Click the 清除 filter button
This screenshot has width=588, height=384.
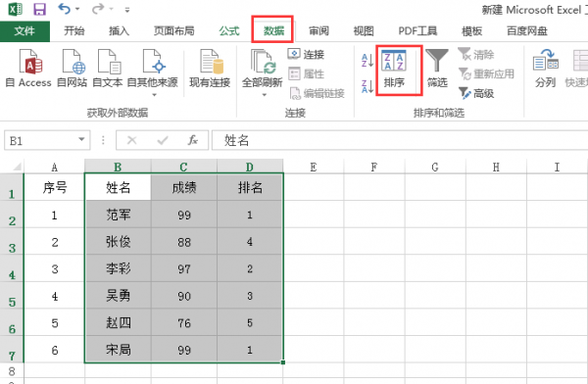(x=476, y=55)
